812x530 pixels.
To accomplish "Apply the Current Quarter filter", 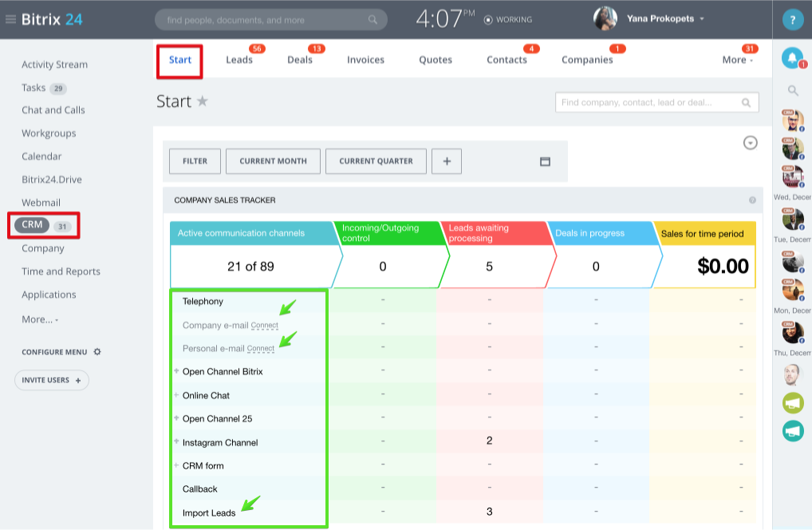I will point(376,161).
